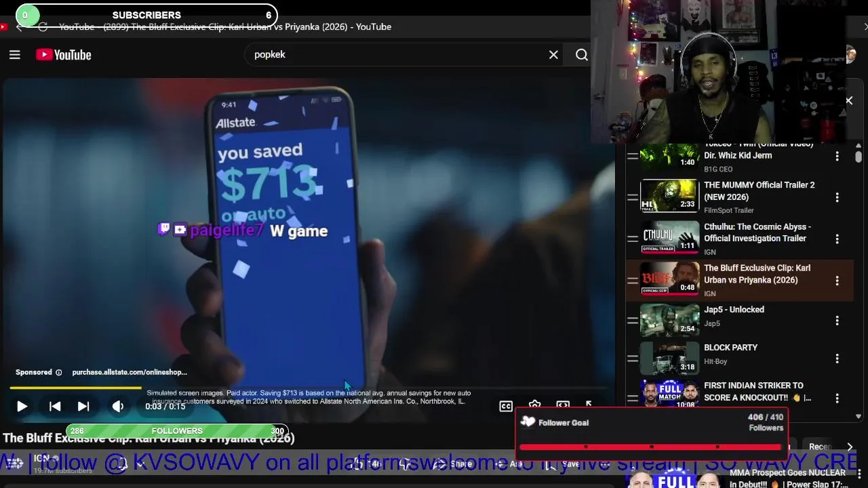The image size is (868, 488).
Task: Select the Recently uploaded chip
Action: tap(819, 447)
